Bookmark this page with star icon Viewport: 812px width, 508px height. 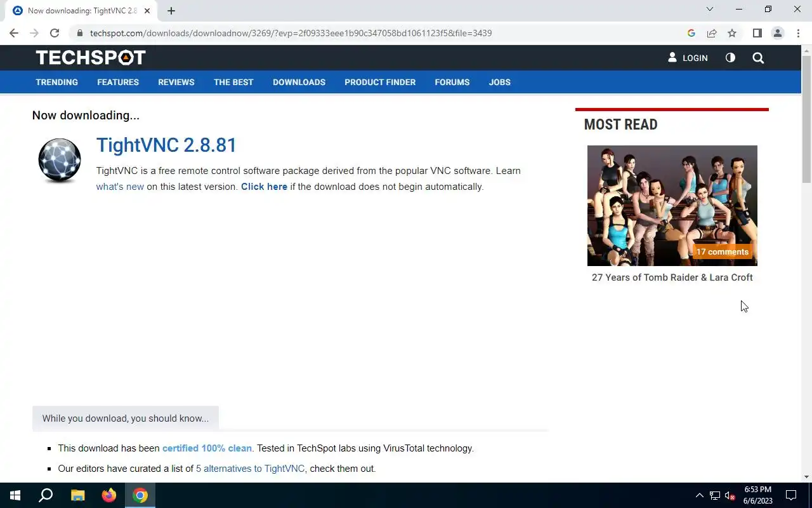(732, 33)
